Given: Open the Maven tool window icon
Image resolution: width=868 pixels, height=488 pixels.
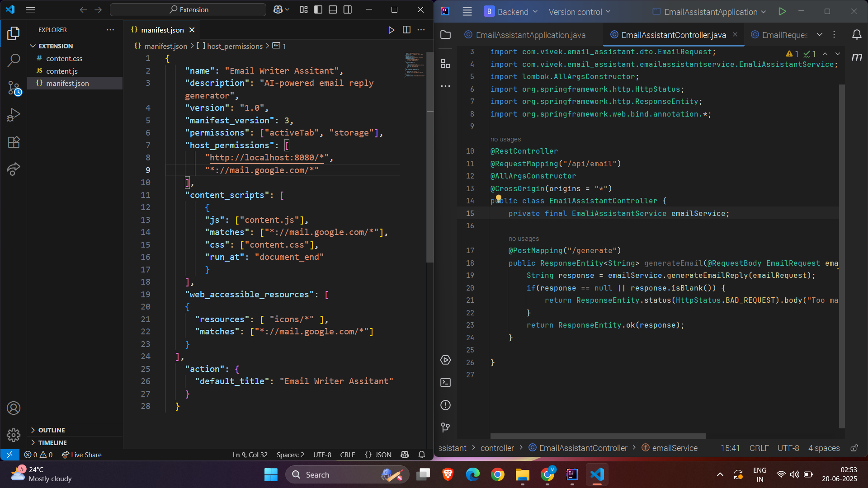Looking at the screenshot, I should coord(856,57).
